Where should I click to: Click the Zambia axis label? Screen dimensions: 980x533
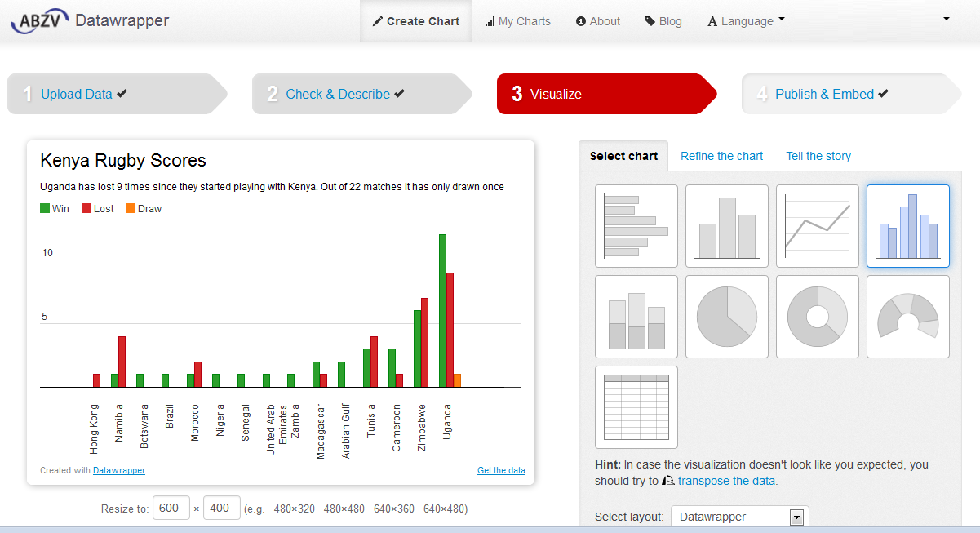pos(295,421)
